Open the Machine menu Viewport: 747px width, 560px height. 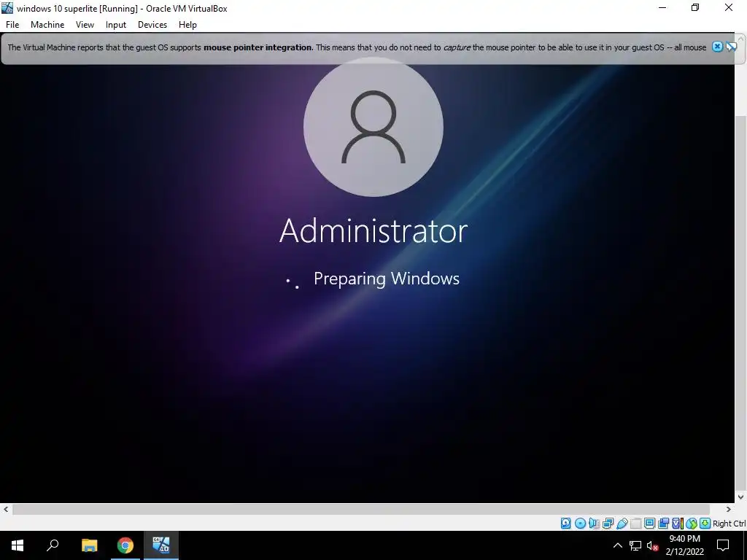coord(47,25)
